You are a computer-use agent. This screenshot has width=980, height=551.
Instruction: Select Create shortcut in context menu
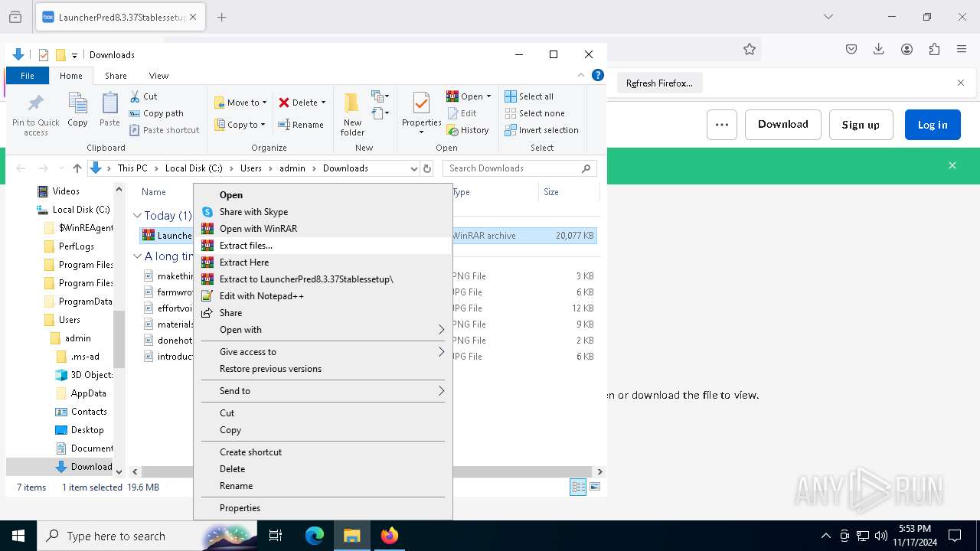[322, 452]
